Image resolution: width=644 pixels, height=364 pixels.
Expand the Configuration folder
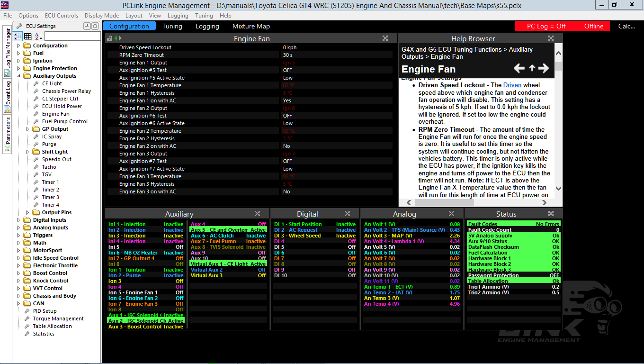click(x=19, y=45)
